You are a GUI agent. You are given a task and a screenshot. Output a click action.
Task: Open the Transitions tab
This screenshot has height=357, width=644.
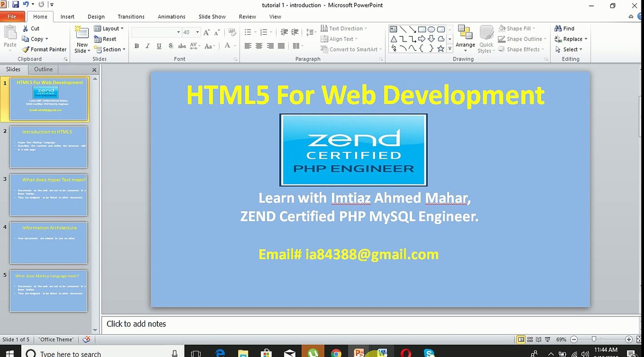[131, 16]
